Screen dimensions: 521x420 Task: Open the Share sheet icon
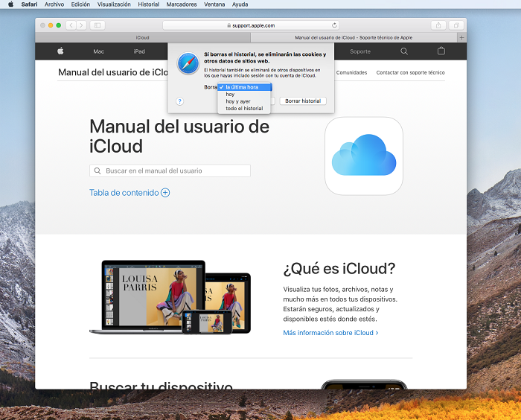click(438, 25)
